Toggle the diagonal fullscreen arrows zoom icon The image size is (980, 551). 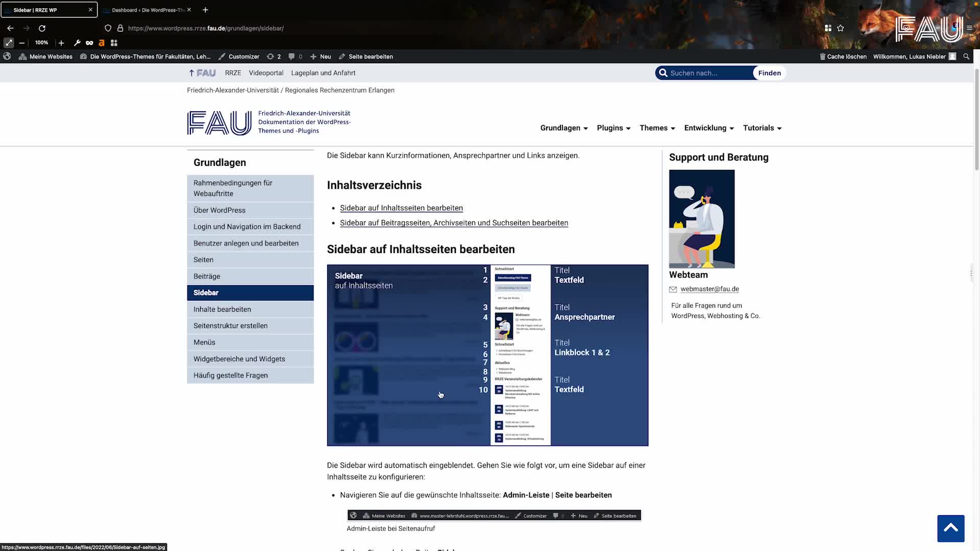click(8, 43)
